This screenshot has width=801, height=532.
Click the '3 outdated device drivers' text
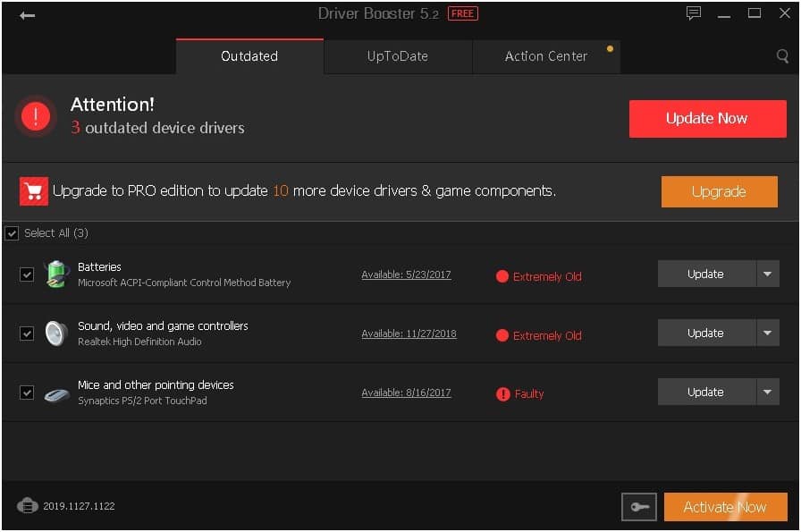point(157,128)
